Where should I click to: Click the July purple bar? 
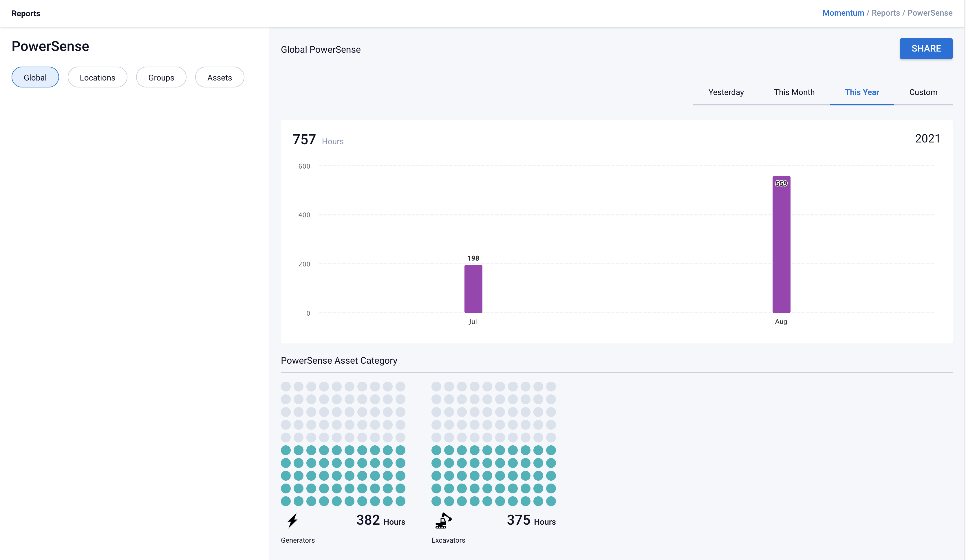pos(473,289)
